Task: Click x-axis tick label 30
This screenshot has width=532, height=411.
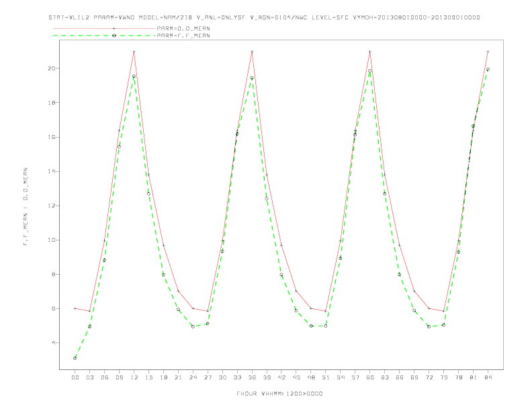Action: tap(222, 377)
